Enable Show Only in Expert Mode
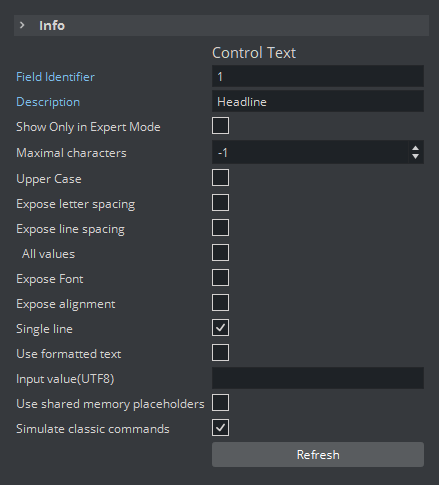This screenshot has width=439, height=485. point(220,126)
